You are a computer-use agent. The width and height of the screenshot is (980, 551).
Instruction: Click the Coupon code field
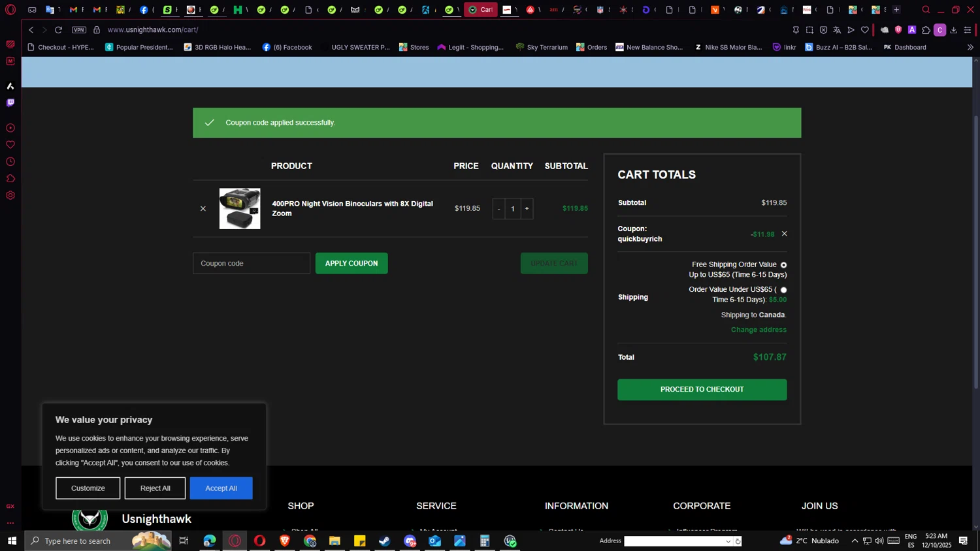252,264
